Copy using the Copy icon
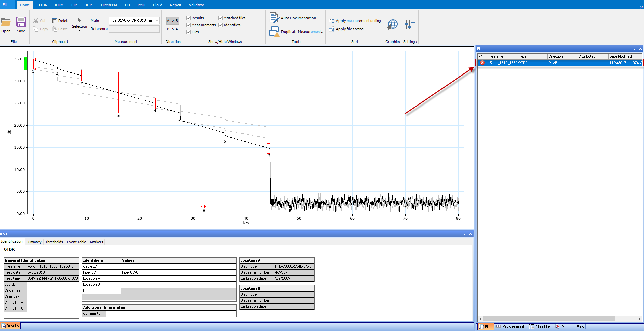This screenshot has height=331, width=644. tap(36, 29)
